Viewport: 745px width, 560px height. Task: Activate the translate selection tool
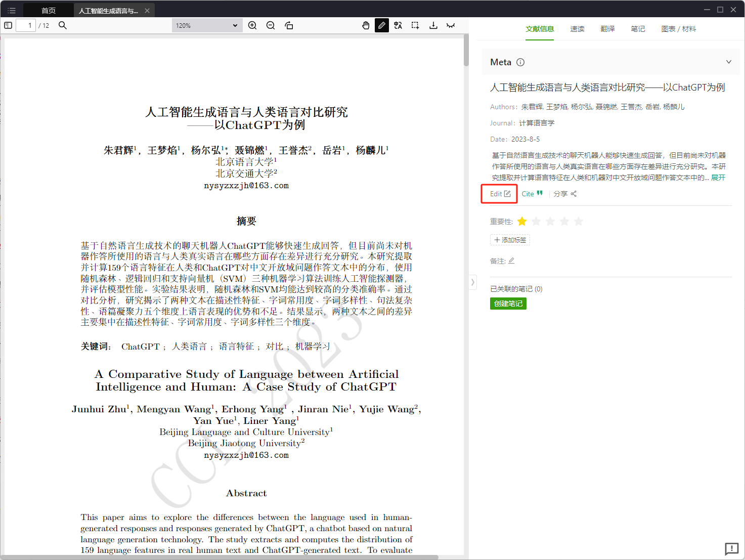[398, 25]
